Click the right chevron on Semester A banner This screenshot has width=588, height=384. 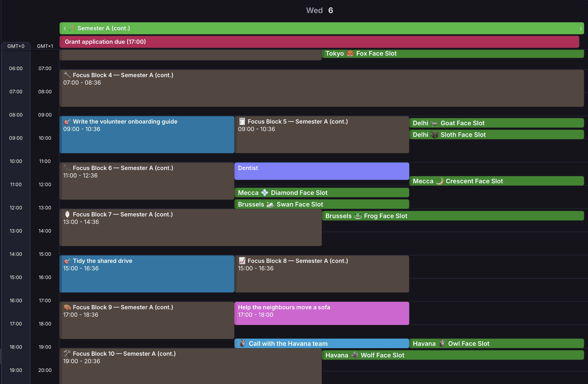[x=581, y=28]
